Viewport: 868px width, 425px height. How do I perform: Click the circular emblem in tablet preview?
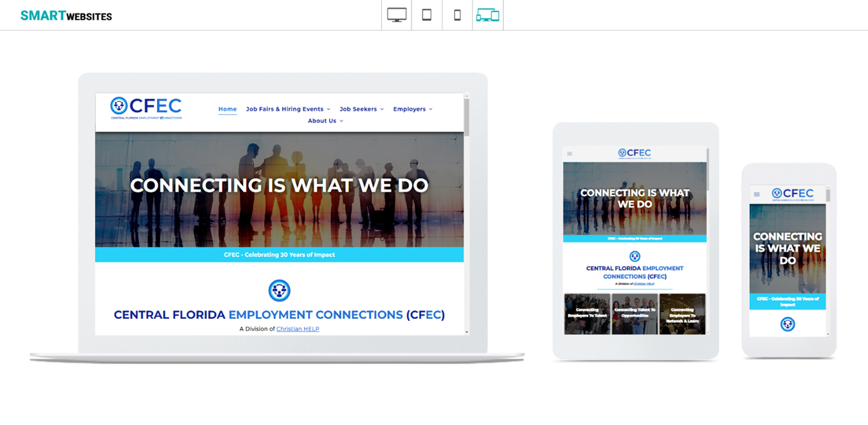[634, 256]
